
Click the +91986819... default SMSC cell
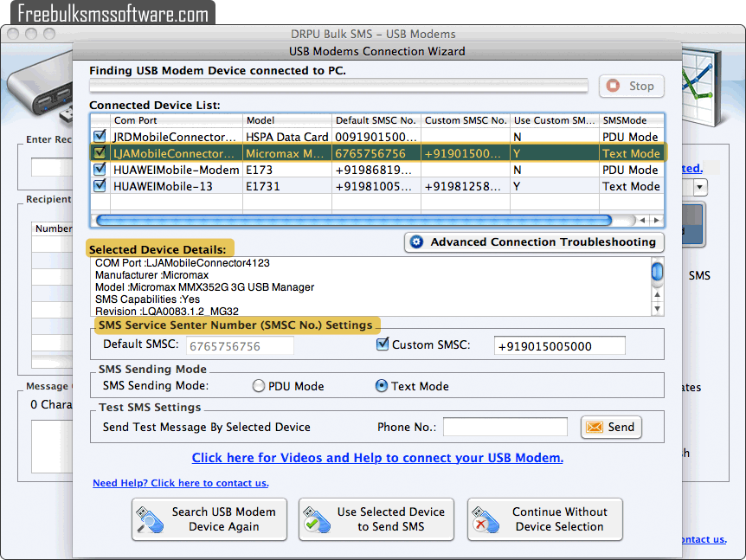(x=376, y=170)
